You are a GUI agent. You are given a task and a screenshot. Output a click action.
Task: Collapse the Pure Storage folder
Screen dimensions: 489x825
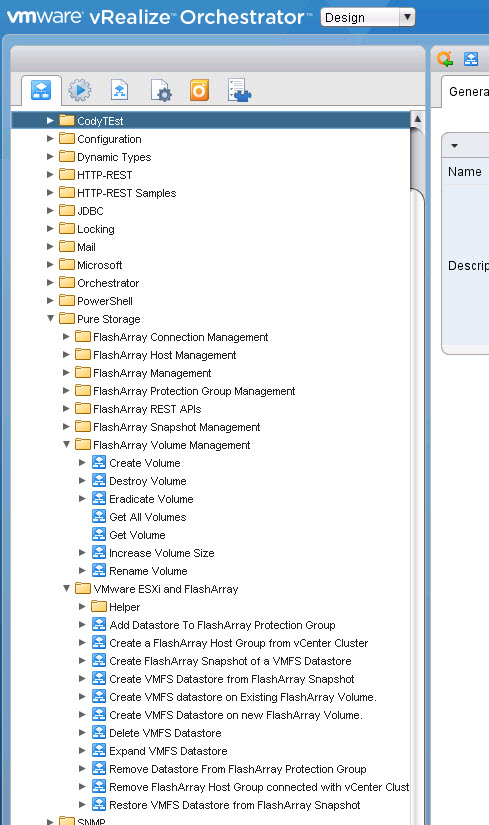[50, 318]
